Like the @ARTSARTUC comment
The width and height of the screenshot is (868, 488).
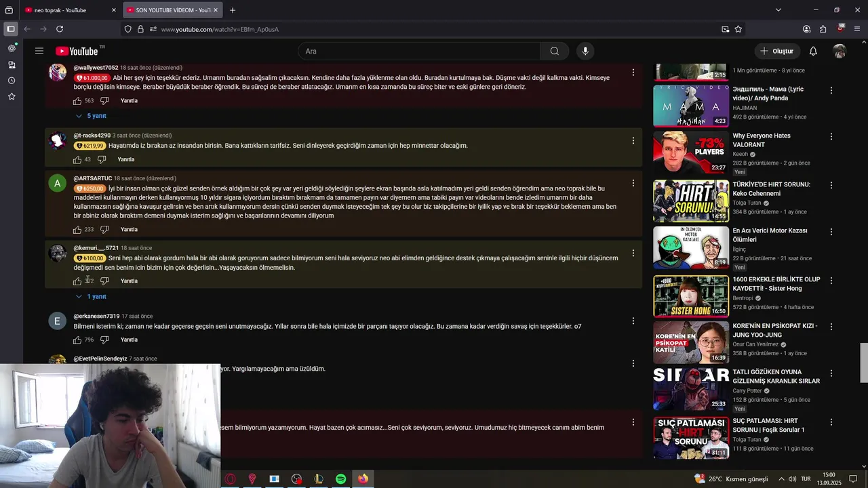click(77, 230)
